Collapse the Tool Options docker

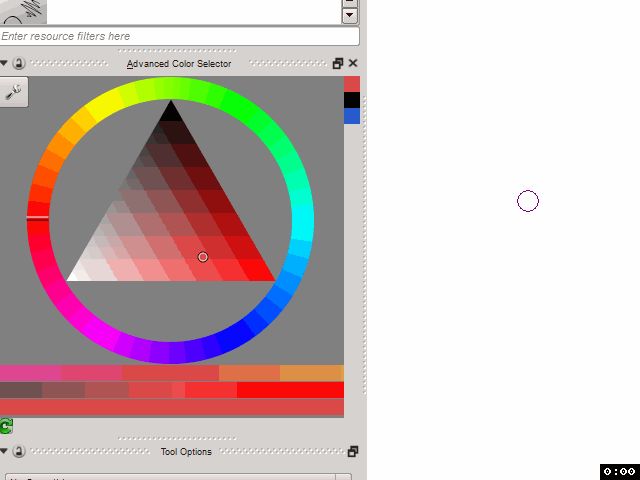[x=4, y=451]
